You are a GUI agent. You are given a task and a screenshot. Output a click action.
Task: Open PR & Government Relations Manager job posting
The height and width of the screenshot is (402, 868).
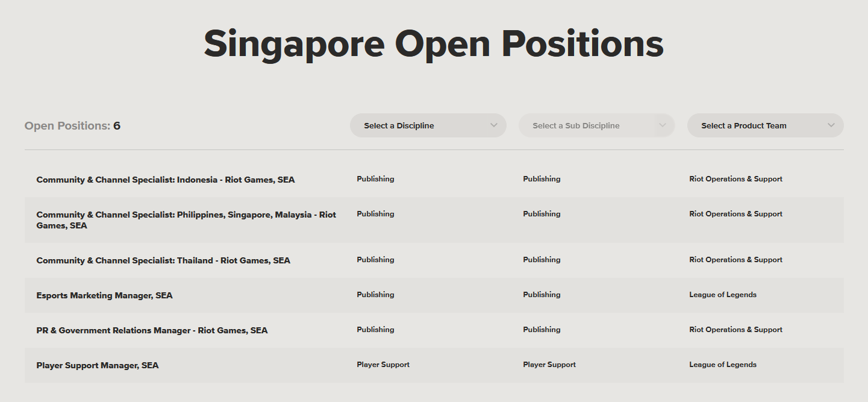point(152,330)
